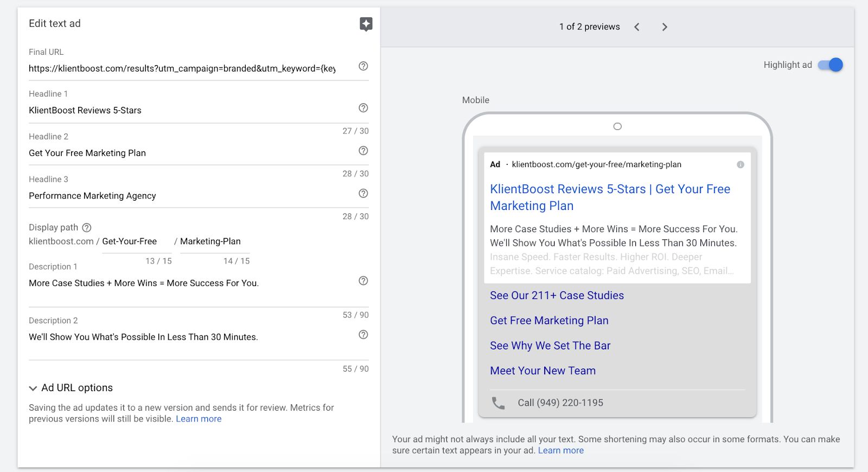Toggle the Highlight ad switch
868x472 pixels.
[x=831, y=65]
